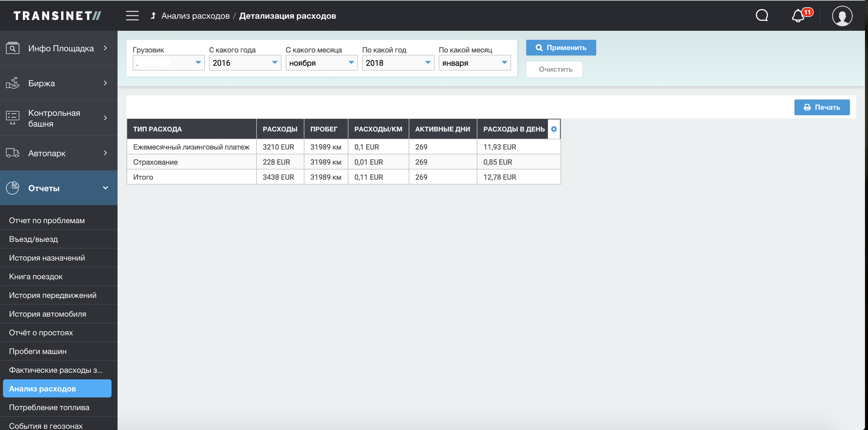The image size is (868, 430).
Task: Expand the Автопарк sidebar section
Action: 59,153
